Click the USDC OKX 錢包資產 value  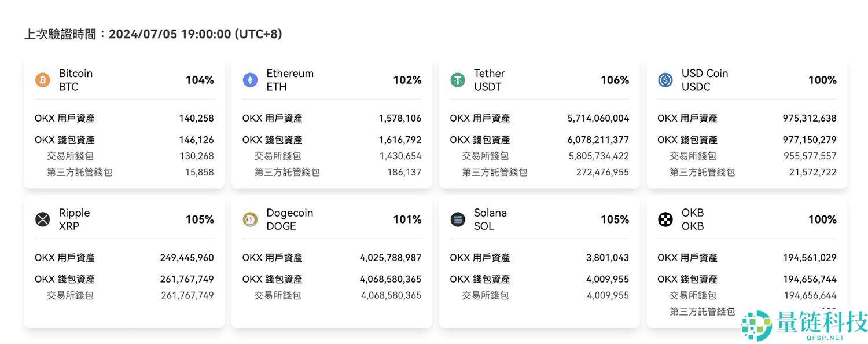click(809, 140)
